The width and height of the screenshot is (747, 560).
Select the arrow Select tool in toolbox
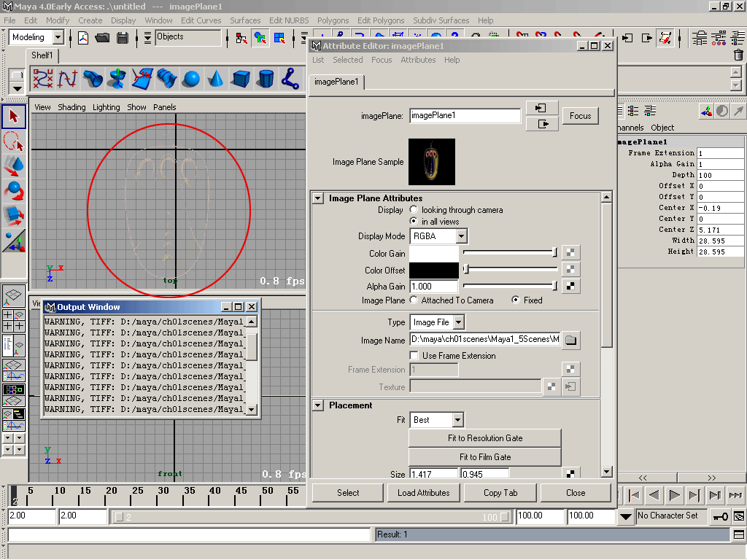coord(13,117)
